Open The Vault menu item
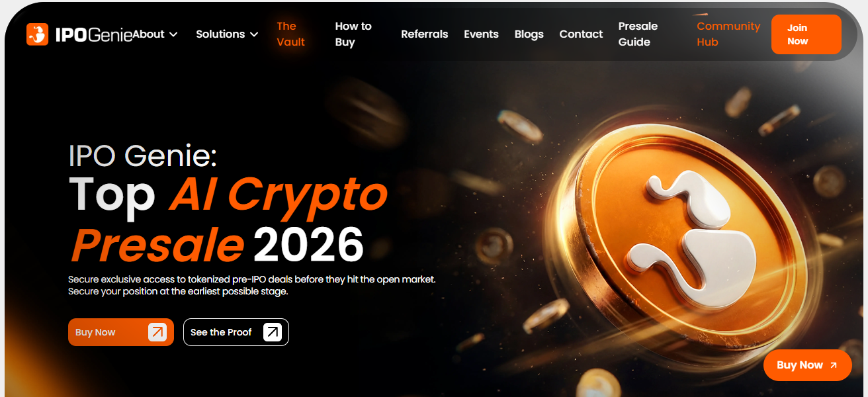Viewport: 868px width, 397px height. 290,34
